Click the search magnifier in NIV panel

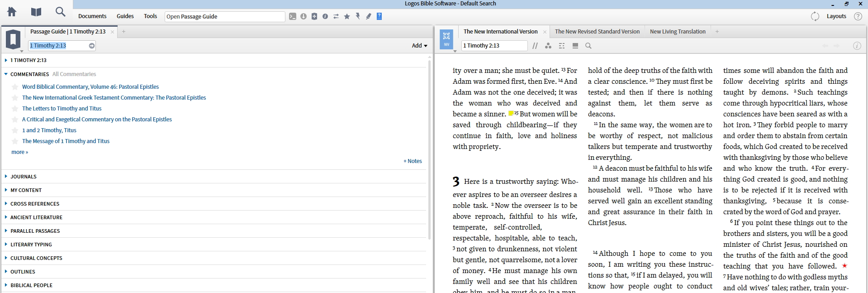588,46
